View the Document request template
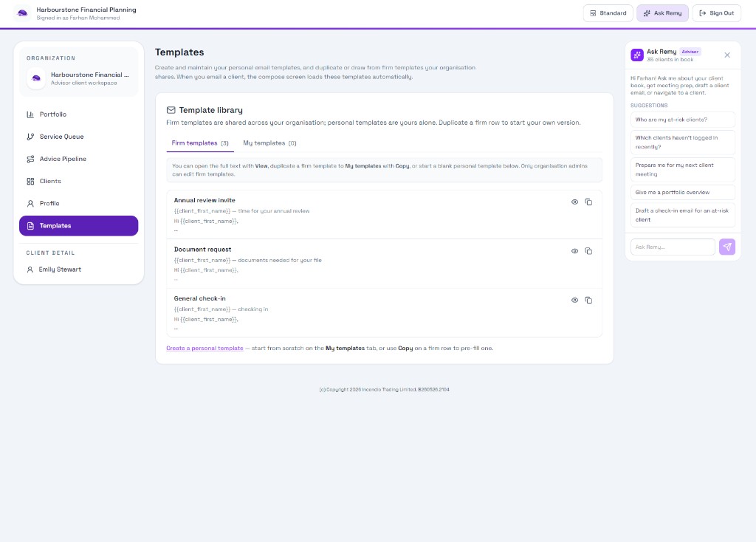 (x=574, y=251)
